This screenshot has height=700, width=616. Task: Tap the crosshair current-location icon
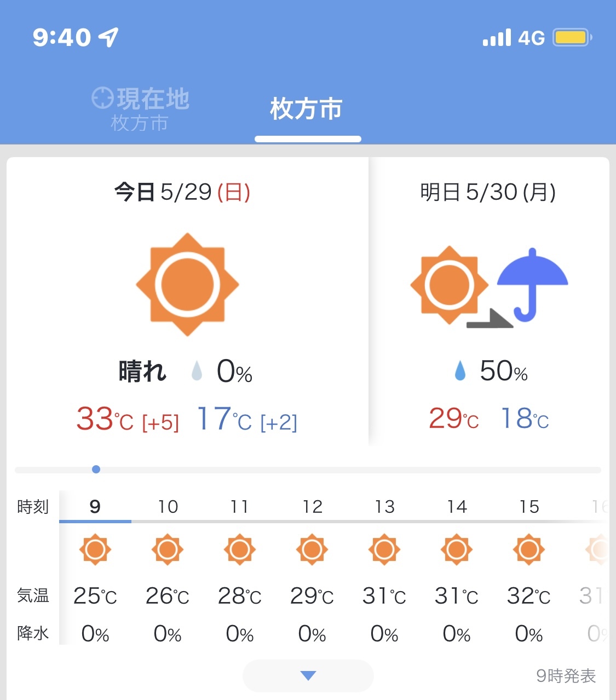click(x=102, y=99)
